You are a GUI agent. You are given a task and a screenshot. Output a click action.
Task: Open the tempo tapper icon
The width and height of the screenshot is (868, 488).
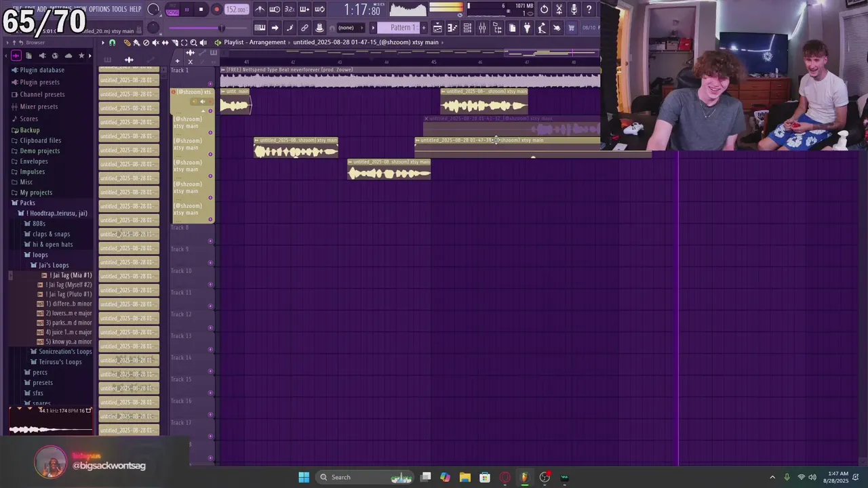[x=542, y=28]
